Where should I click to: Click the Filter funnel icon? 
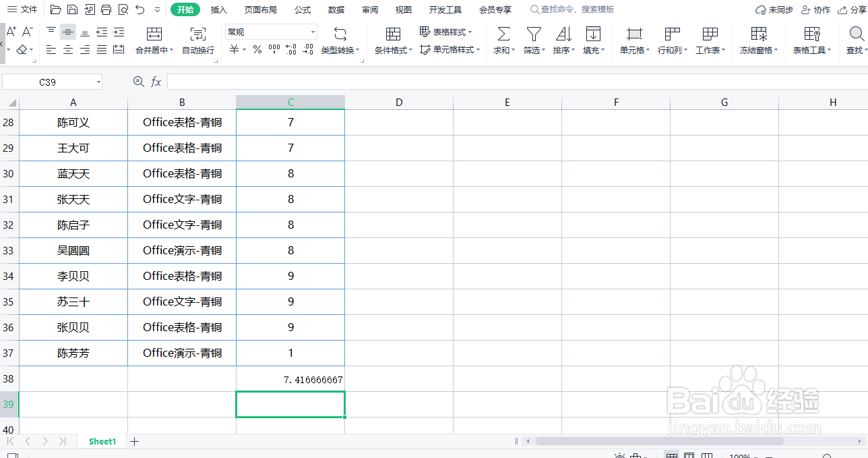tap(534, 34)
